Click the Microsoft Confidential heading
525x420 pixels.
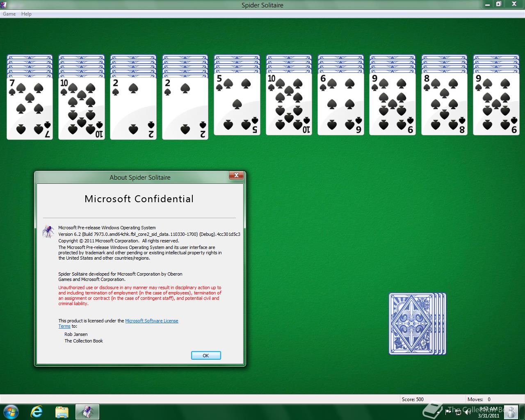point(139,199)
